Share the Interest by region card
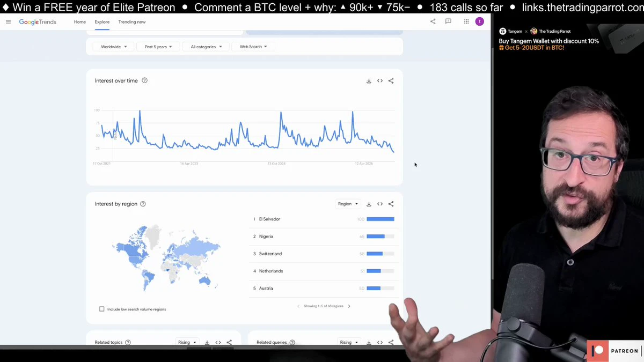Viewport: 644px width, 362px height. pyautogui.click(x=391, y=204)
